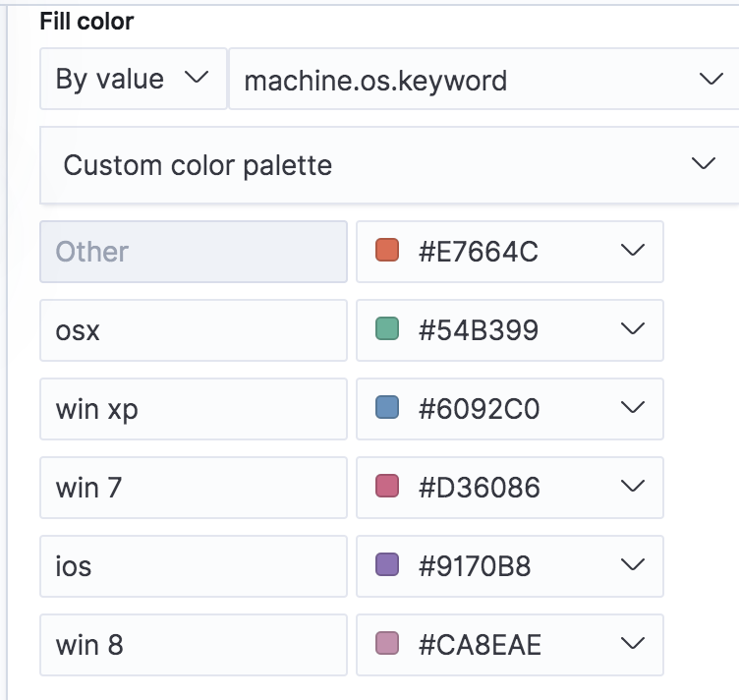Image resolution: width=739 pixels, height=700 pixels.
Task: Open the machine.os.keyword field dropdown
Action: [483, 79]
